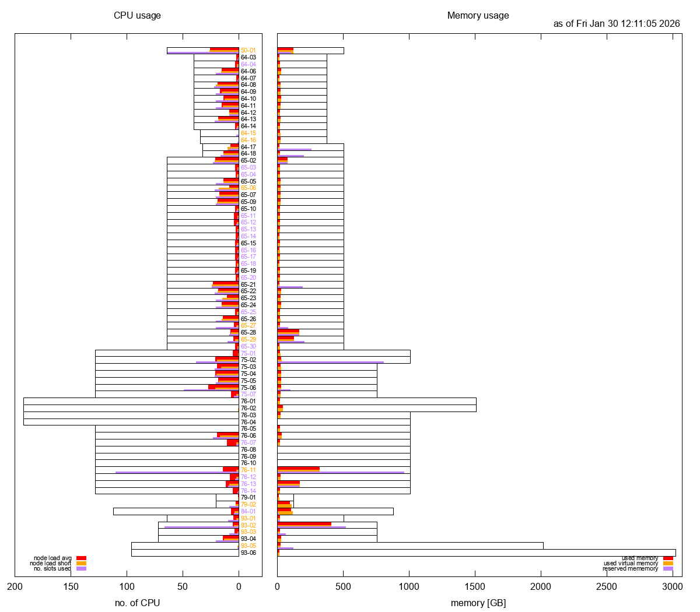The height and width of the screenshot is (612, 700).
Task: Click the 'no. of CPU' axis label
Action: (137, 603)
